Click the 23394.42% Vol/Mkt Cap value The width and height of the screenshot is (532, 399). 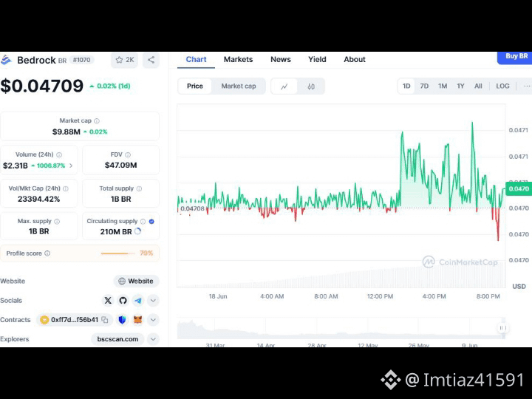(38, 199)
